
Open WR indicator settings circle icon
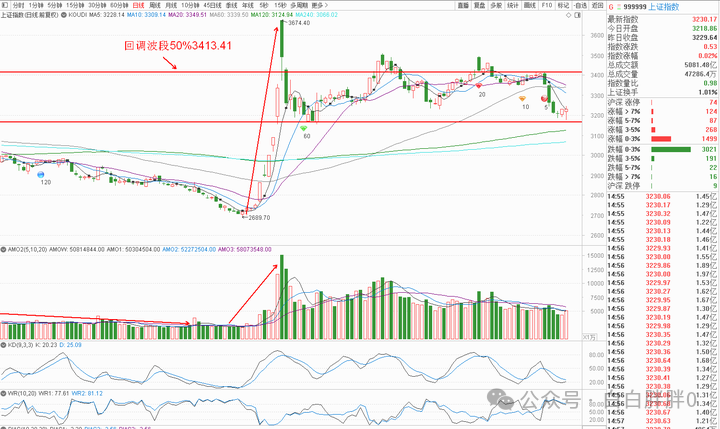tap(3, 394)
